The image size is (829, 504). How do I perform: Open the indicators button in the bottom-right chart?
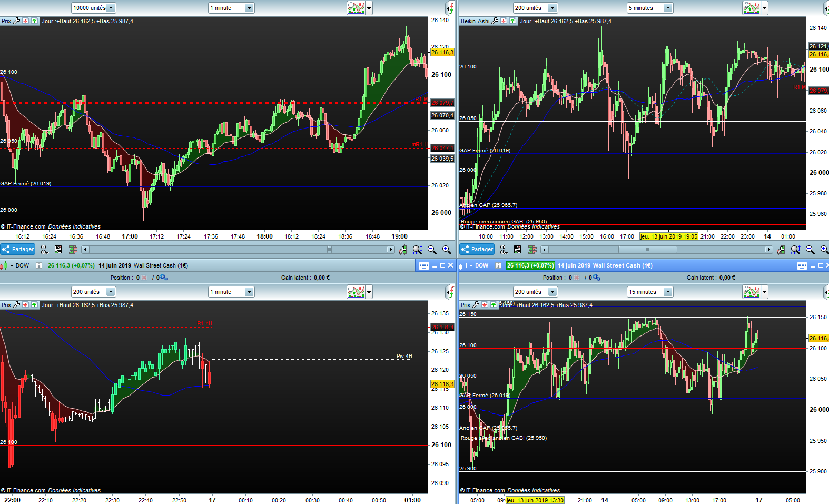pos(752,292)
